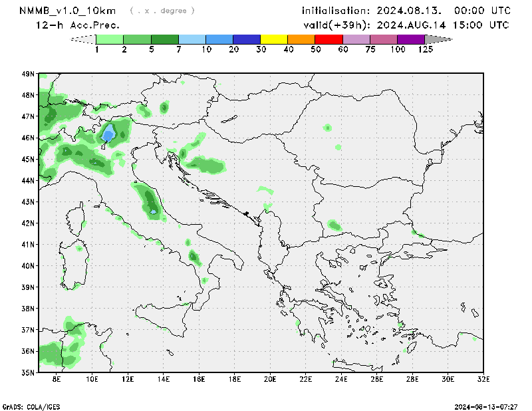Click the gray right arrow at legend end
Screen dimensions: 532x411
pos(438,39)
